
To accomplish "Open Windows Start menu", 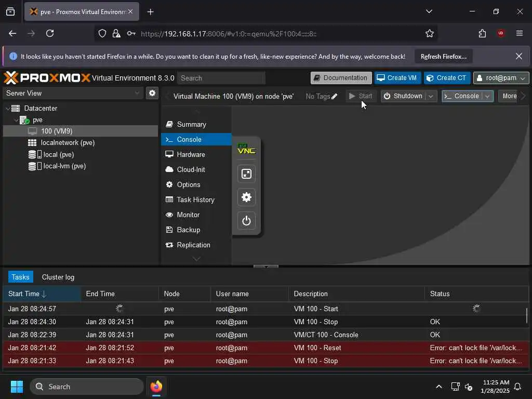I will click(x=17, y=387).
